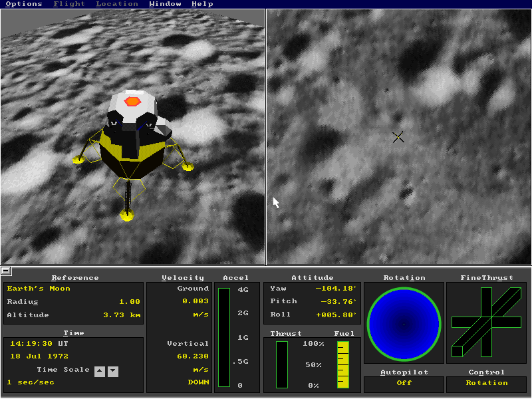Click the Vertical velocity value 60.230
This screenshot has height=399, width=532.
pyautogui.click(x=193, y=356)
